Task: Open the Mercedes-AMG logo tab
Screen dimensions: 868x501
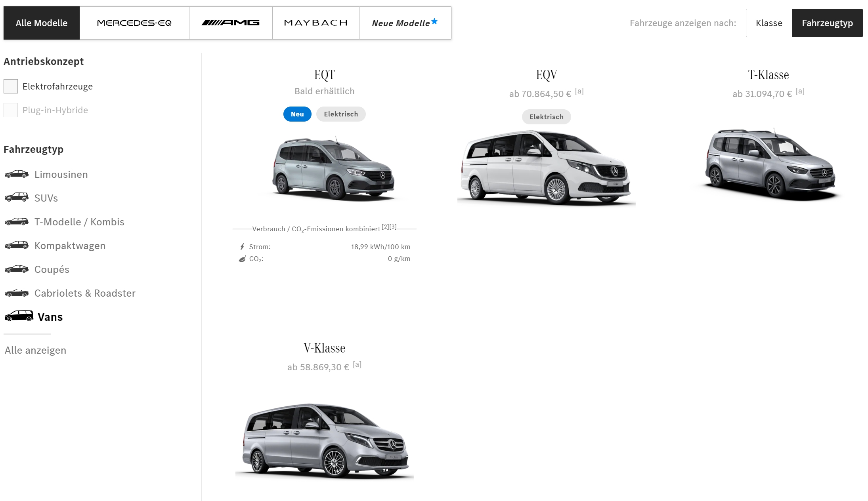Action: point(230,23)
